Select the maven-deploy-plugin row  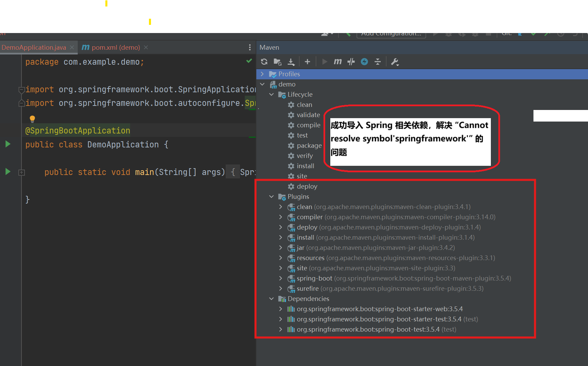384,227
